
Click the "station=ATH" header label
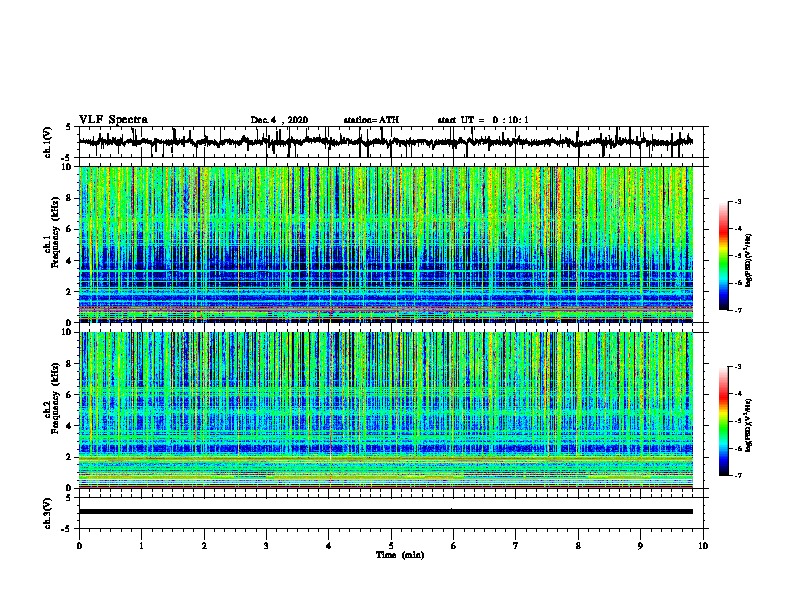(371, 120)
